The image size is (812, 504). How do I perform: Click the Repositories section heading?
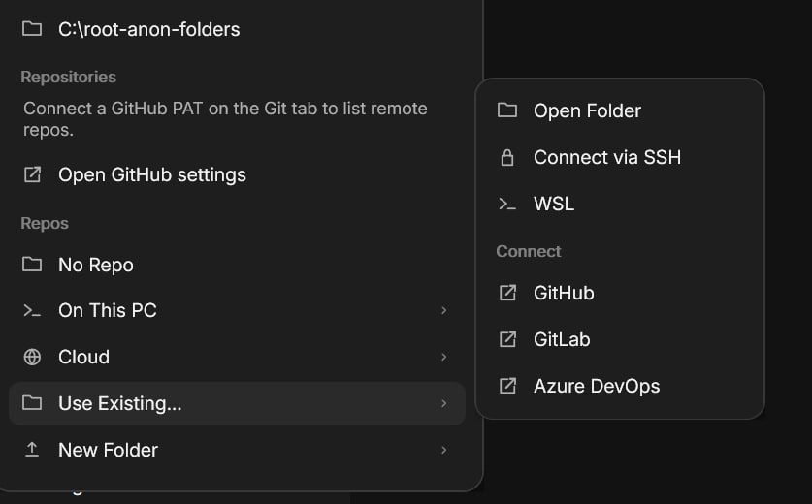tap(68, 78)
